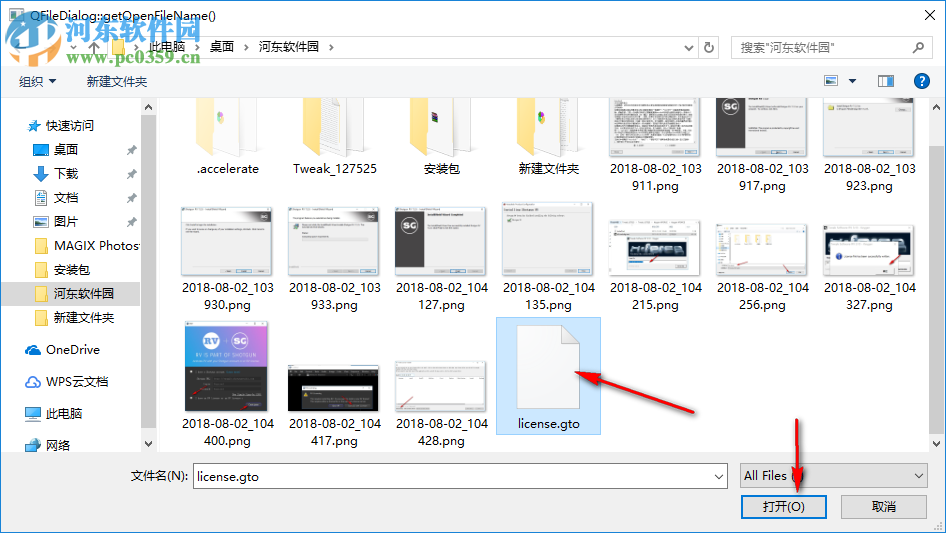
Task: Select 快速访问 in navigation pane
Action: [x=70, y=126]
